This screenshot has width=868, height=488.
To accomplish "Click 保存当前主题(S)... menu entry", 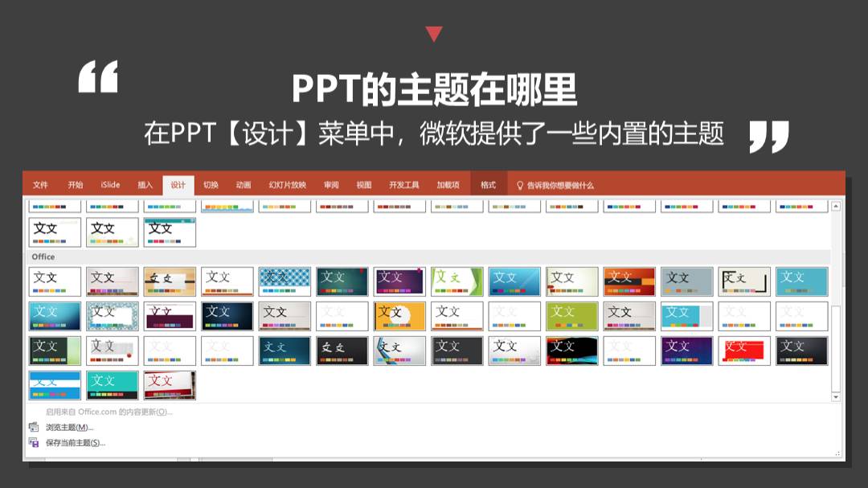I will pyautogui.click(x=76, y=443).
